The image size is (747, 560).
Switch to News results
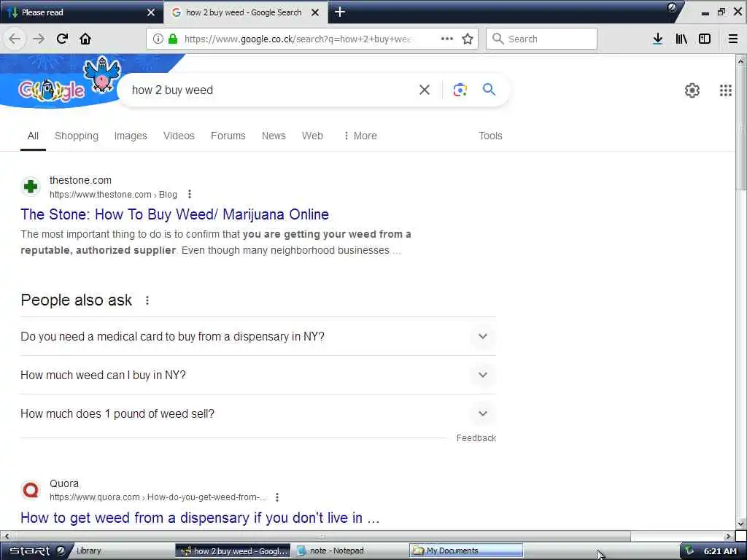point(274,136)
